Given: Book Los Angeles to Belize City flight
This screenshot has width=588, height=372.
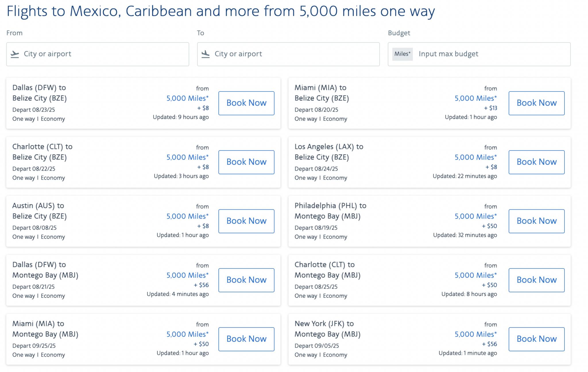Looking at the screenshot, I should [x=536, y=162].
